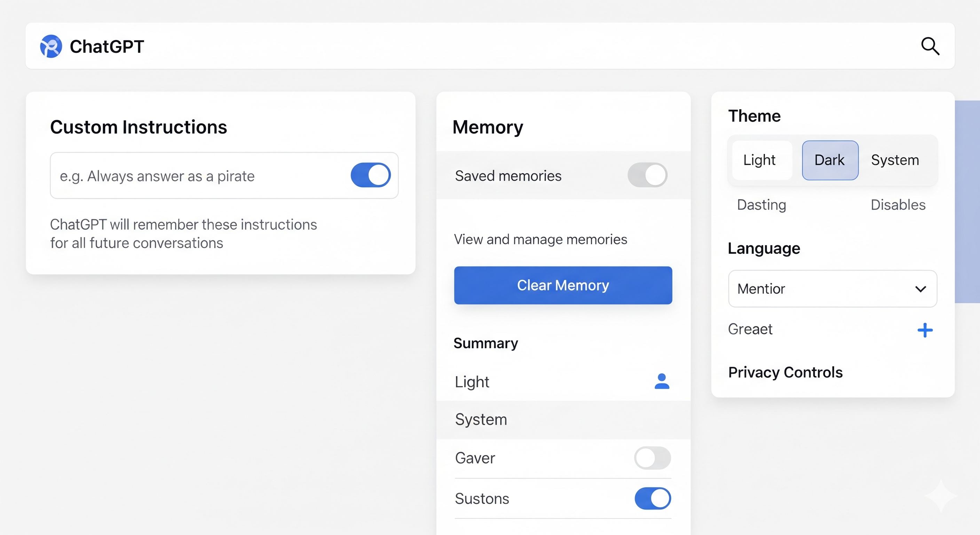This screenshot has width=980, height=535.
Task: Select the Dark theme option
Action: point(830,160)
